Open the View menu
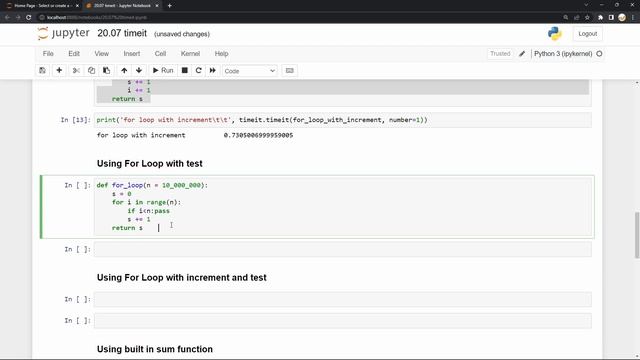The width and height of the screenshot is (640, 360). pos(102,53)
